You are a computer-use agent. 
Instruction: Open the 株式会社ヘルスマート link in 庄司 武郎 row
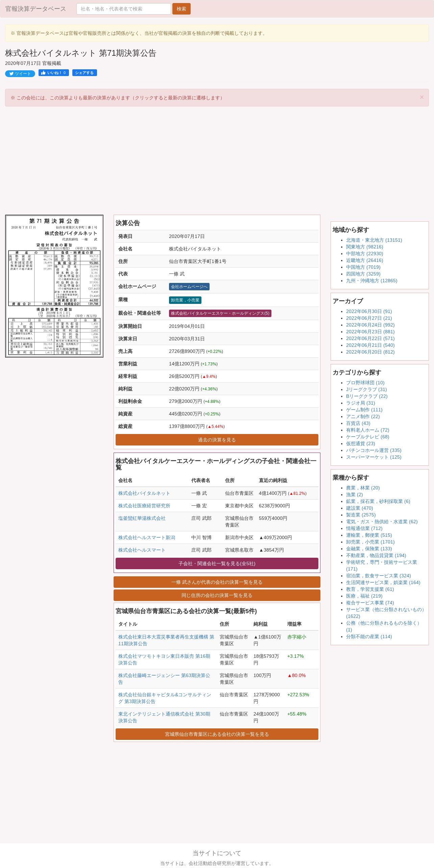142,550
